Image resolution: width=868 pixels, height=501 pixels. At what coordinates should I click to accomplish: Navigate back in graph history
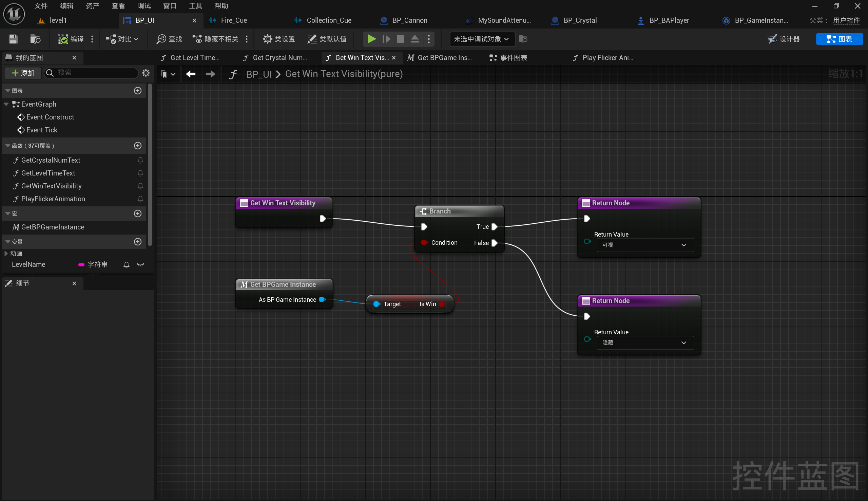tap(191, 74)
